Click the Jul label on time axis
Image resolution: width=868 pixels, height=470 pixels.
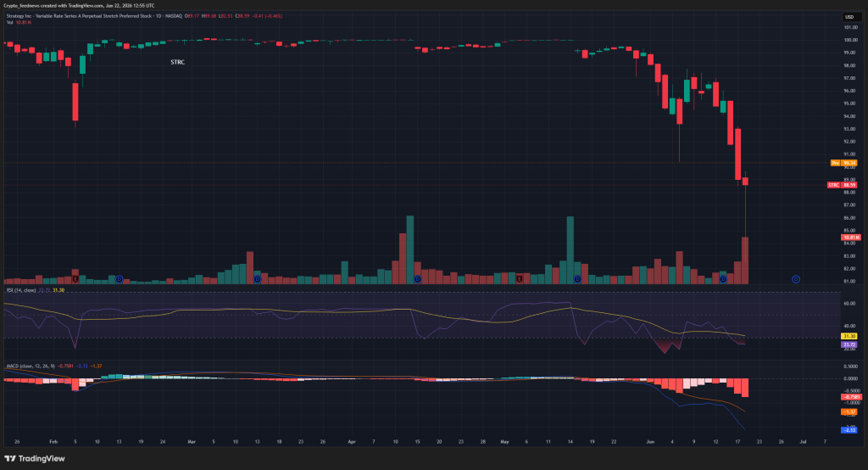(804, 442)
